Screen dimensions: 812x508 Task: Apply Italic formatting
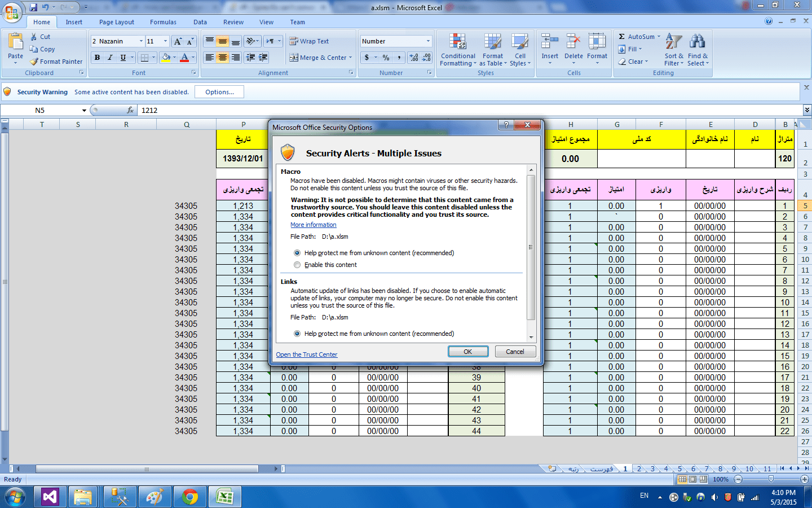(x=110, y=58)
